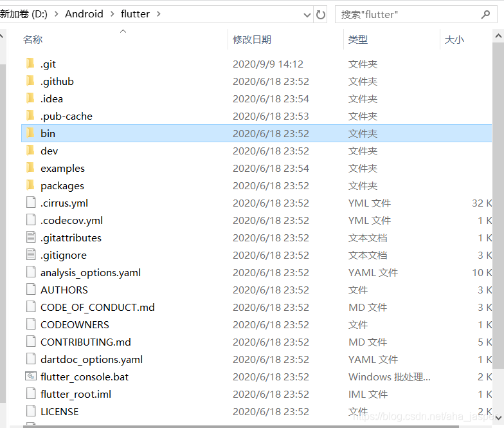Select the .gitattributes file name
The height and width of the screenshot is (428, 504).
click(x=71, y=238)
